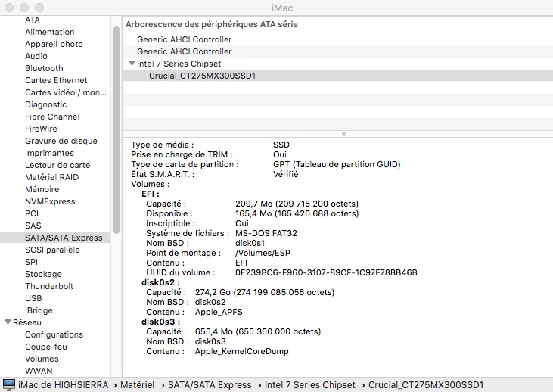Select Réseau category label

pyautogui.click(x=27, y=322)
